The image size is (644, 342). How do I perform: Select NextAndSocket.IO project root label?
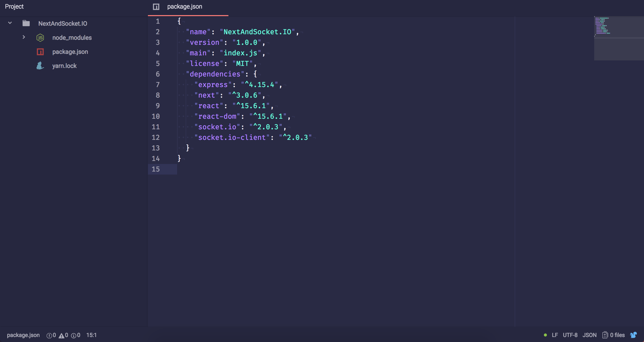pyautogui.click(x=63, y=23)
